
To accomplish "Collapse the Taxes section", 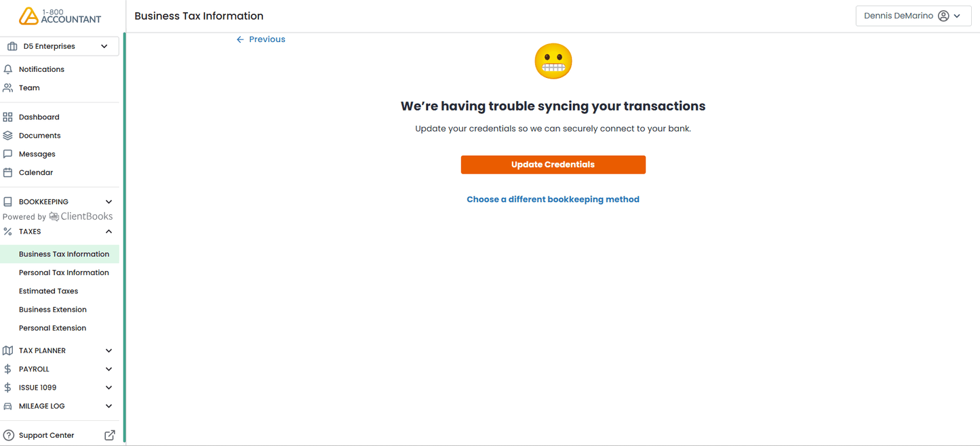I will [x=109, y=232].
